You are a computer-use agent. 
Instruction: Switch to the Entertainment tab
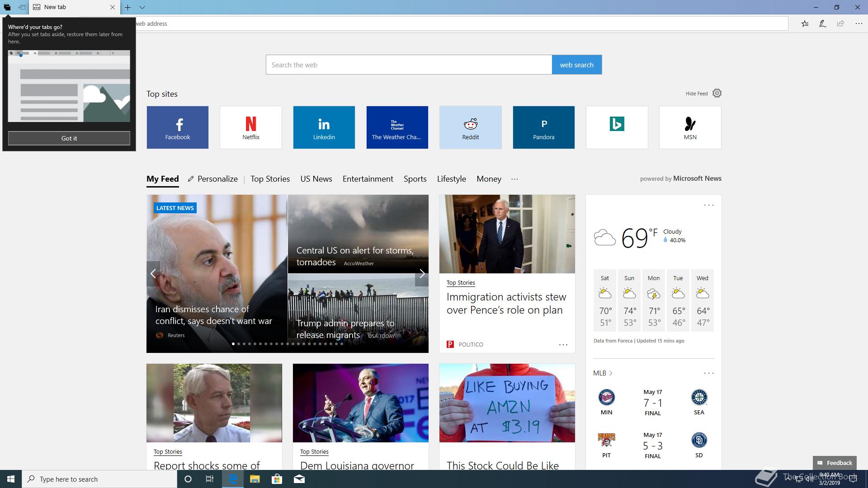pos(368,179)
